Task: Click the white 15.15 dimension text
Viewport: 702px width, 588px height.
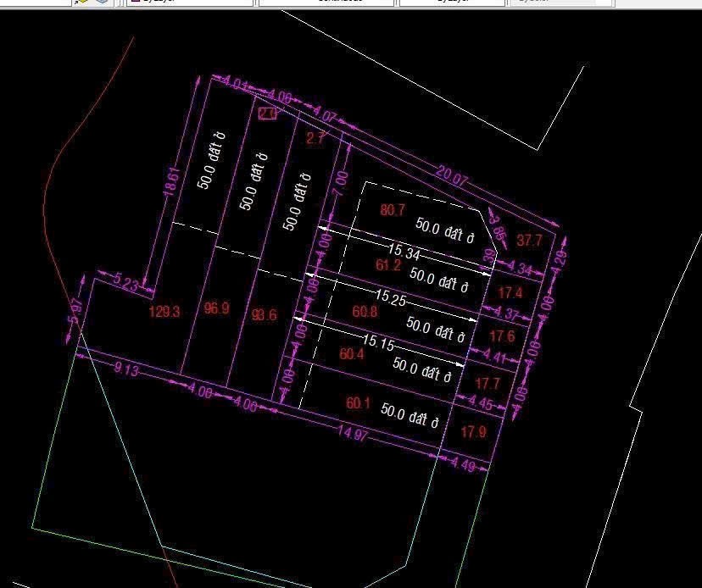Action: click(x=378, y=342)
